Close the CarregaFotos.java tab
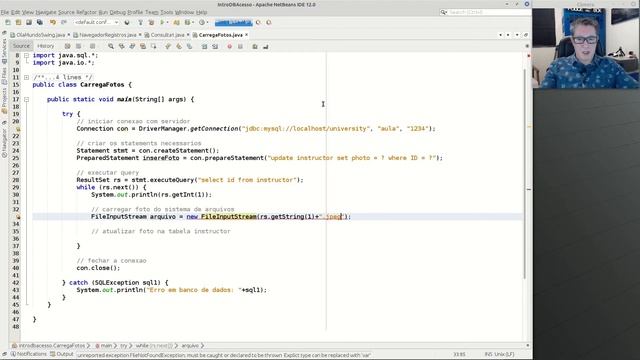Viewport: 640px width, 360px height. (247, 35)
